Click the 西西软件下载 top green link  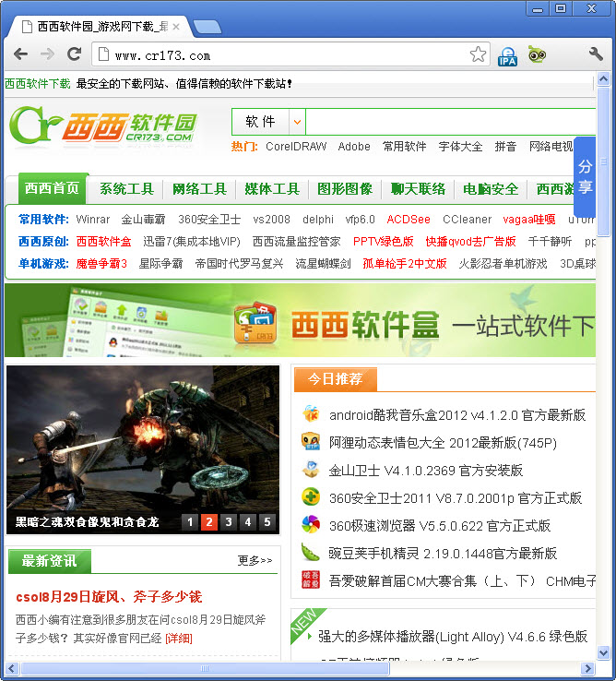(x=37, y=83)
